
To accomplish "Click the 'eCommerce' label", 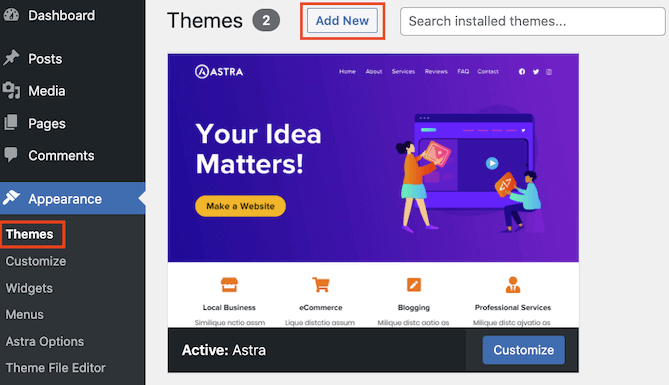I will click(x=321, y=308).
